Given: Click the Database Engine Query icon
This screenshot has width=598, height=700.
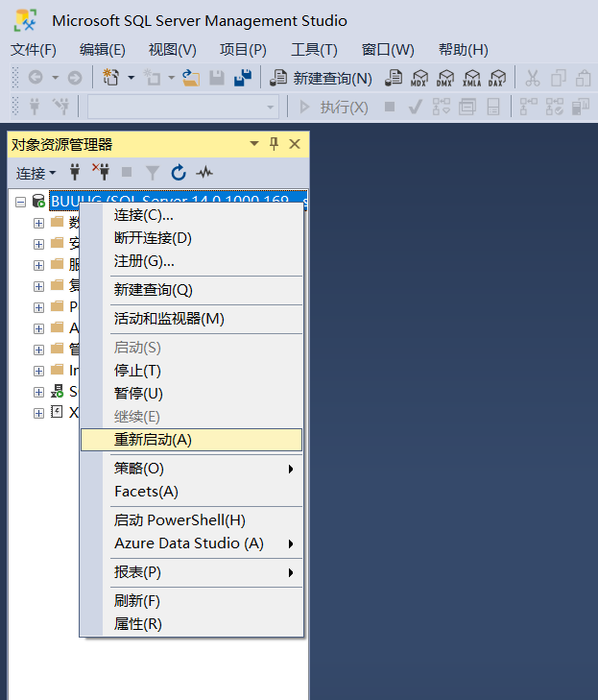Looking at the screenshot, I should pos(394,78).
